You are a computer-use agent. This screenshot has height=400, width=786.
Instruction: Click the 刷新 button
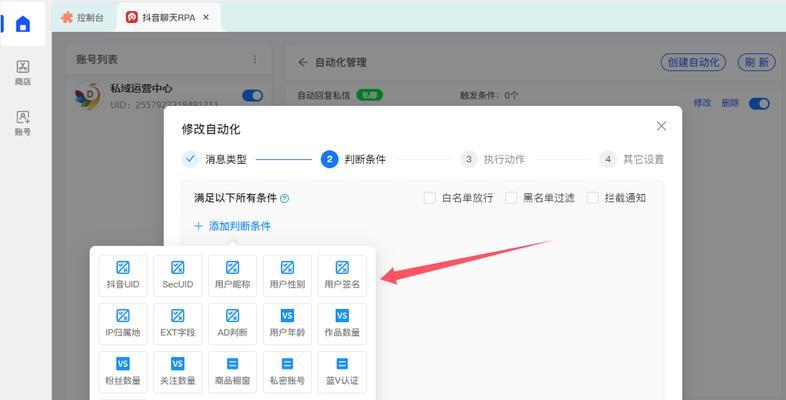point(756,62)
